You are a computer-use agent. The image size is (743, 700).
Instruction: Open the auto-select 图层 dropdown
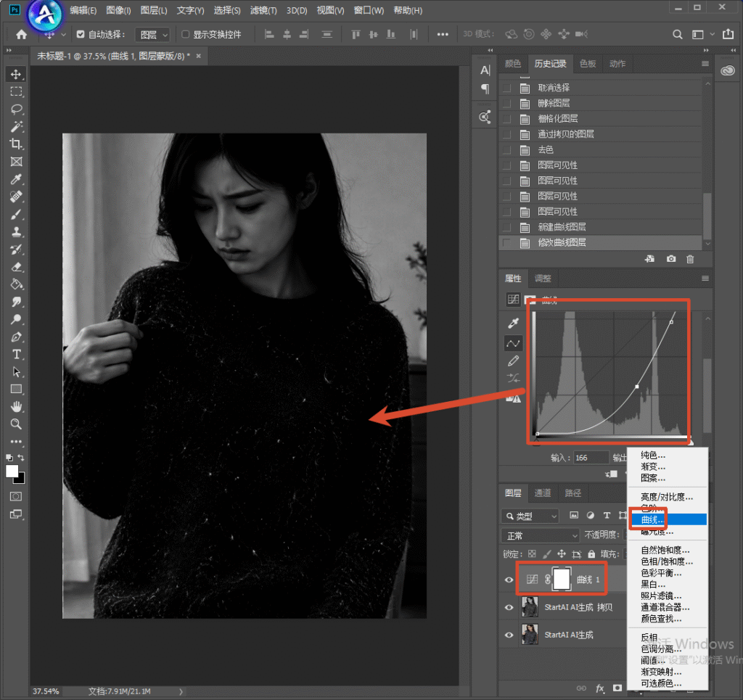152,35
